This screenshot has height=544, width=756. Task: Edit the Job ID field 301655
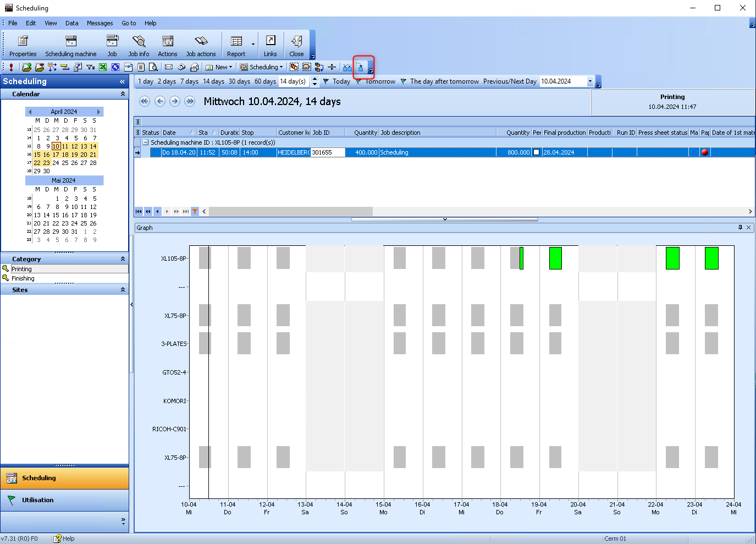click(328, 152)
